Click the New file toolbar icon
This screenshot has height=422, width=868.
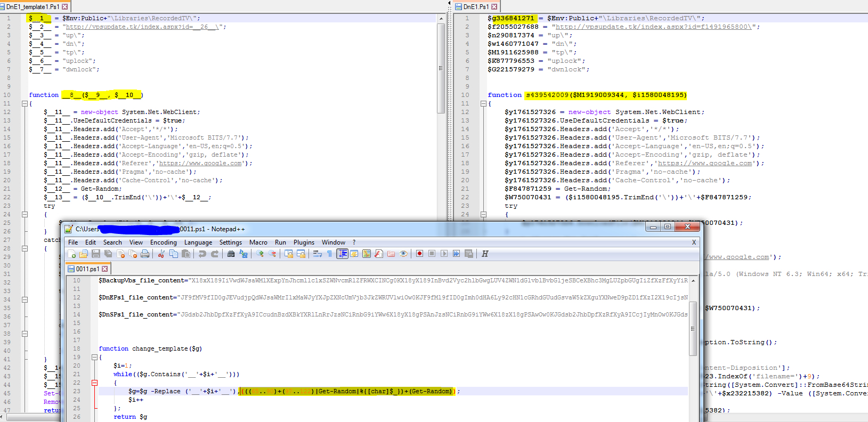coord(71,254)
